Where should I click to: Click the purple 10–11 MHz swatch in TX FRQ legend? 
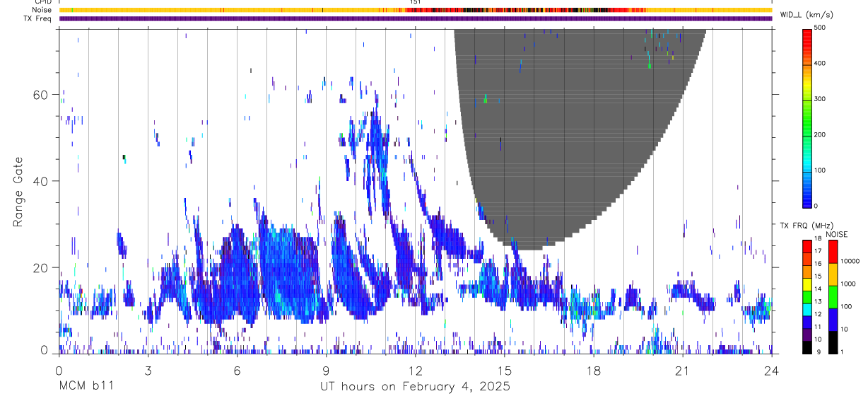[807, 335]
